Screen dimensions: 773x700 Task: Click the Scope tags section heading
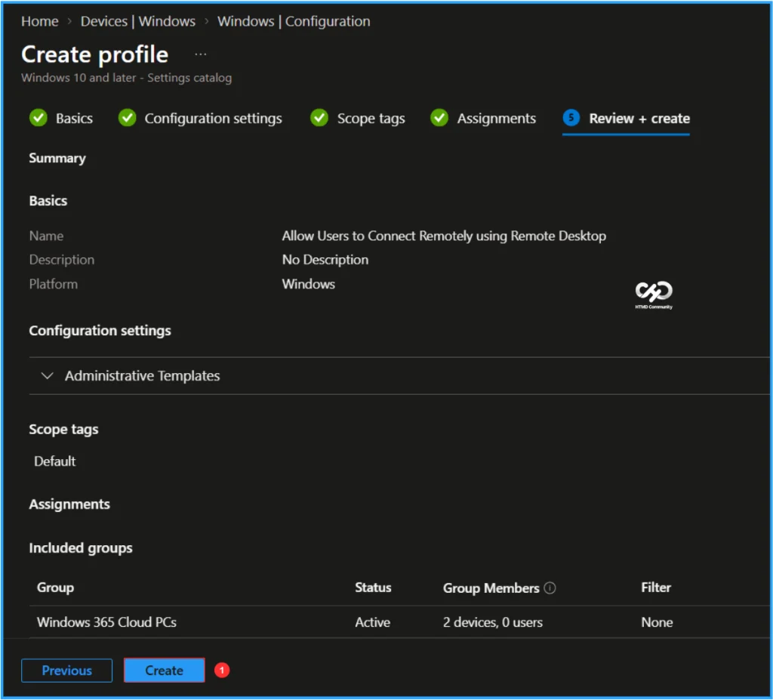click(x=63, y=430)
